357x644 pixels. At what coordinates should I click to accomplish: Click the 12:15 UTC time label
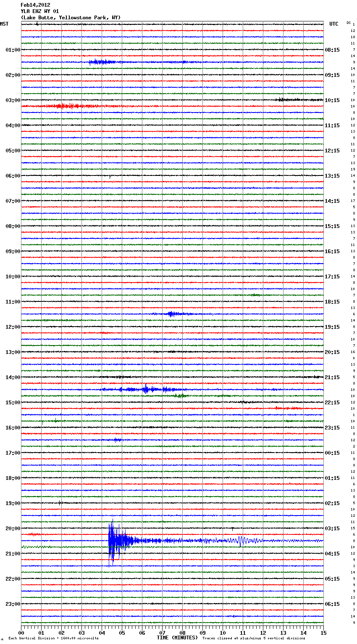[332, 151]
